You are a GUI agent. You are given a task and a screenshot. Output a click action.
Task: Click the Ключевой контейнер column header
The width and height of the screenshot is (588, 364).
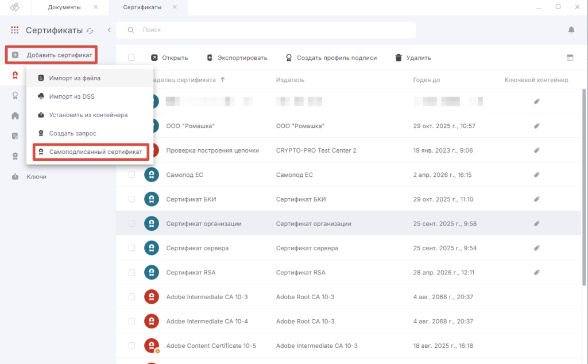[536, 80]
